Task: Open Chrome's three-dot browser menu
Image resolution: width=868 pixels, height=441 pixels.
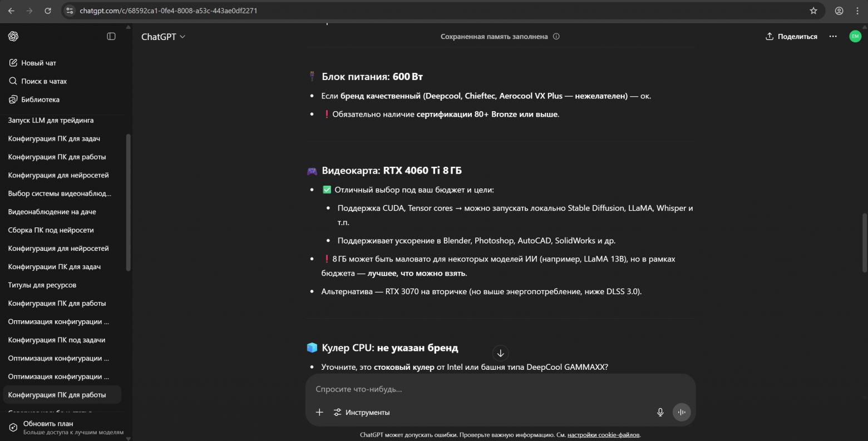Action: 857,11
